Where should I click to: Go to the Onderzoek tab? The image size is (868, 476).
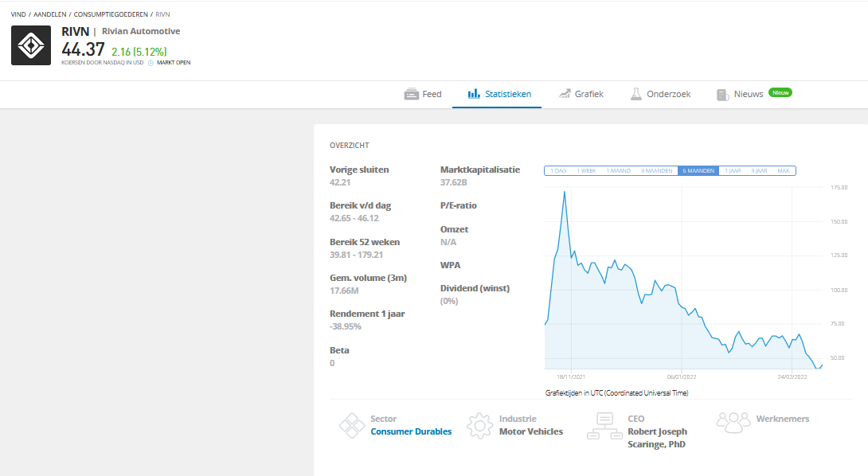pyautogui.click(x=660, y=94)
